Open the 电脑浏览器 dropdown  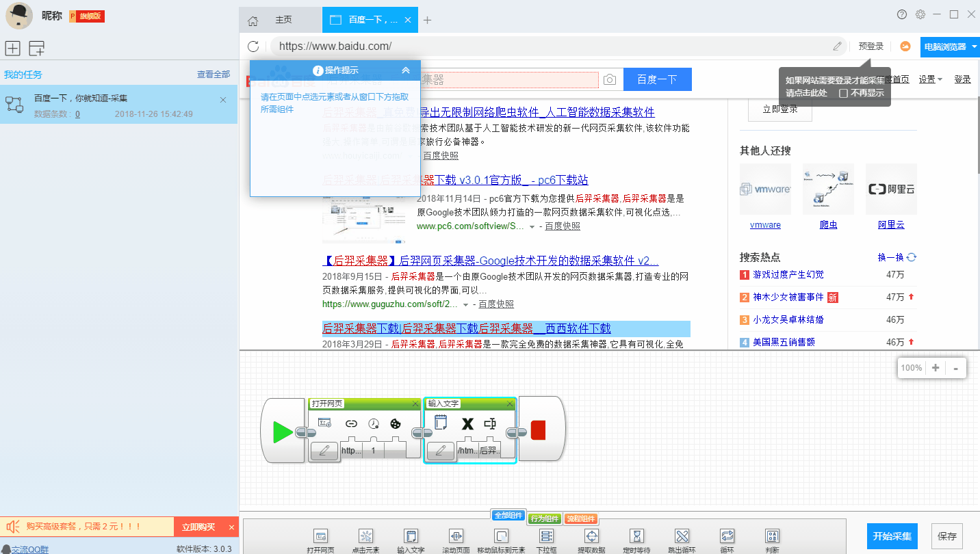[x=950, y=47]
